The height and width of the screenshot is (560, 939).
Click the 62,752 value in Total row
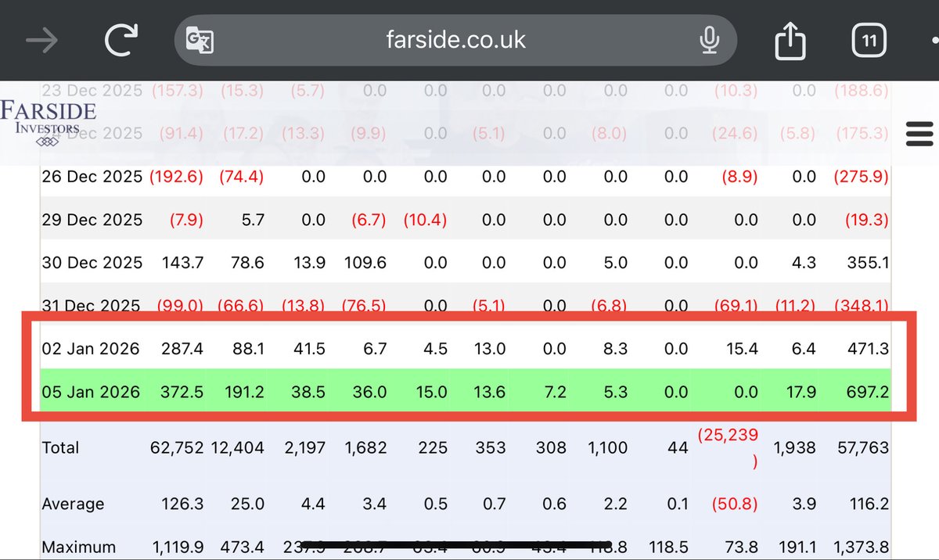(177, 448)
